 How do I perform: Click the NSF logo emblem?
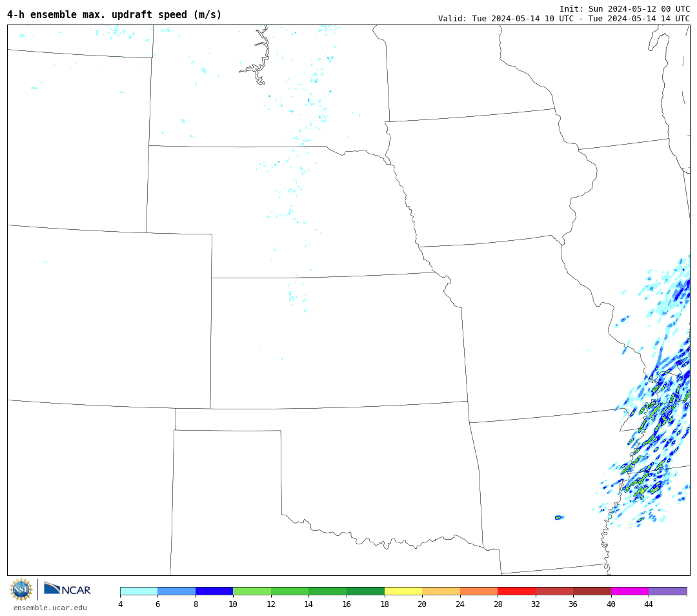coord(21,590)
